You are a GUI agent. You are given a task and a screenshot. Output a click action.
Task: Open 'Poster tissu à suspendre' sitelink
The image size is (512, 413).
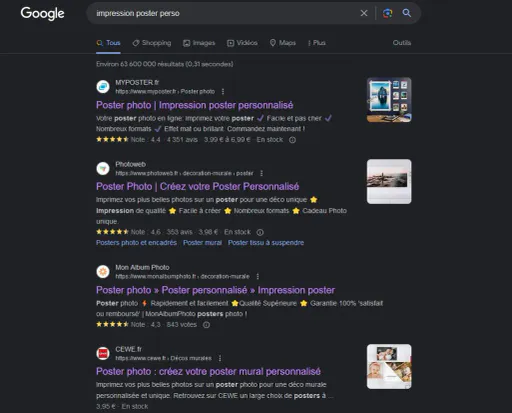(x=266, y=243)
